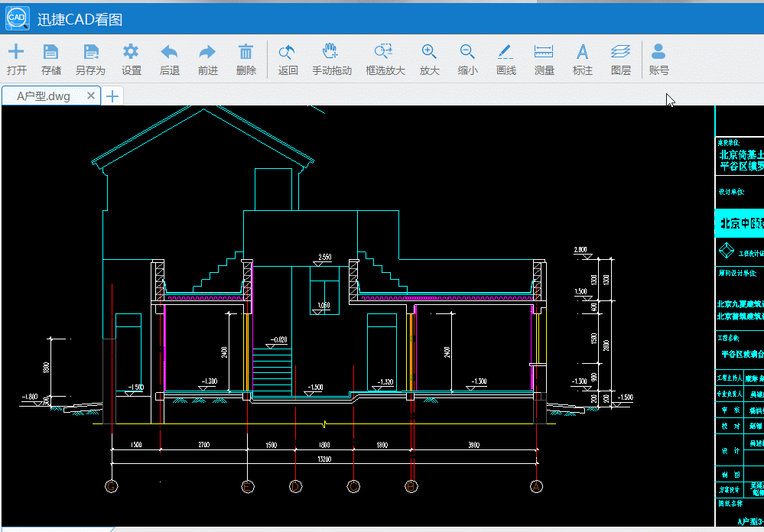Open the 图层 layers panel
Viewport: 764px width, 532px height.
620,59
